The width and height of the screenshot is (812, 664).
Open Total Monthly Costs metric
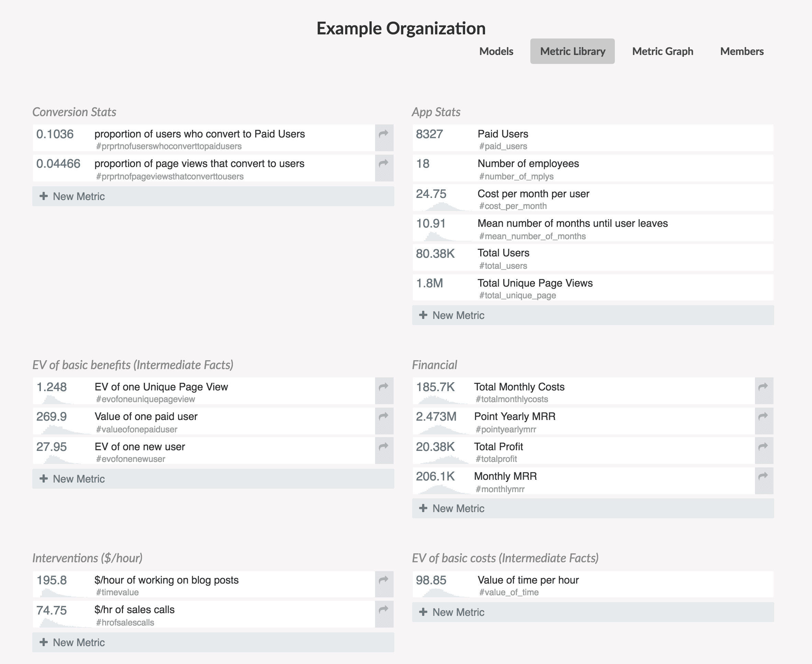coord(584,391)
